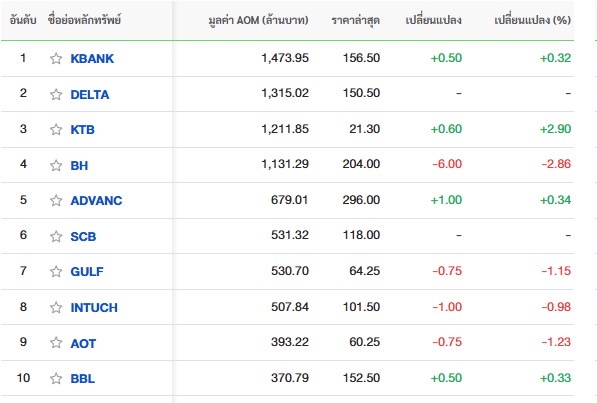Toggle the INTUCH favorite star
The image size is (597, 403).
click(56, 307)
